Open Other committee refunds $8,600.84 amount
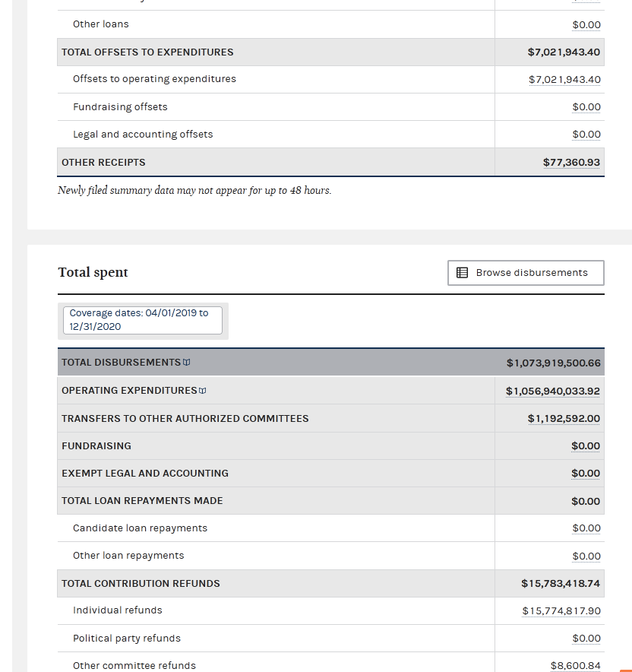The height and width of the screenshot is (672, 632). click(x=576, y=666)
